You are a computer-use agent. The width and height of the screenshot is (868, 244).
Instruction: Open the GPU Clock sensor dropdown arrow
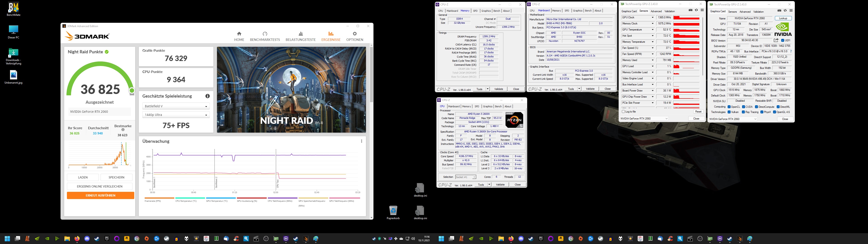[652, 18]
